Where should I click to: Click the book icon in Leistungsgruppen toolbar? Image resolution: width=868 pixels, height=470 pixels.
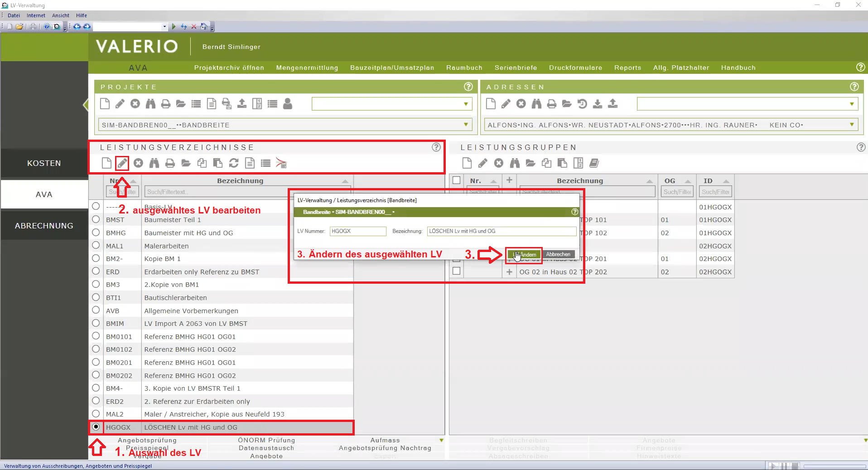(x=594, y=163)
